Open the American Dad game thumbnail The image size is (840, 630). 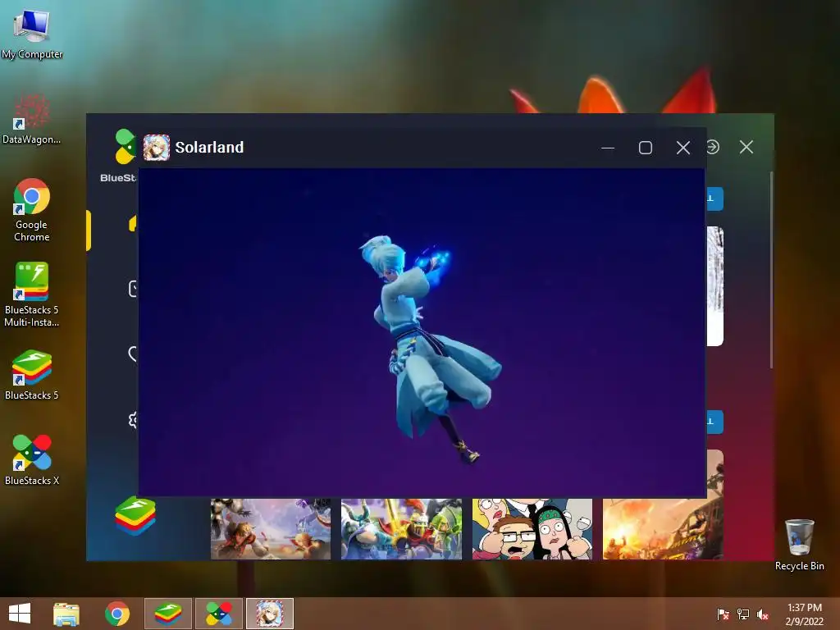[532, 529]
